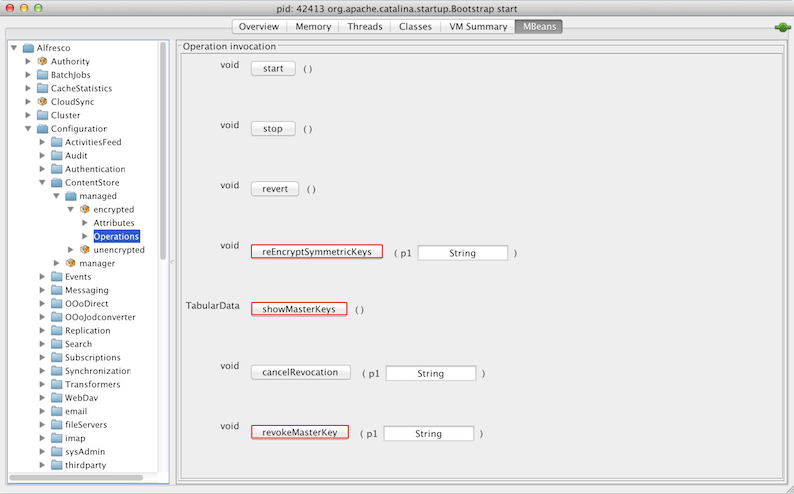794x494 pixels.
Task: Click the Authority bean icon
Action: 43,61
